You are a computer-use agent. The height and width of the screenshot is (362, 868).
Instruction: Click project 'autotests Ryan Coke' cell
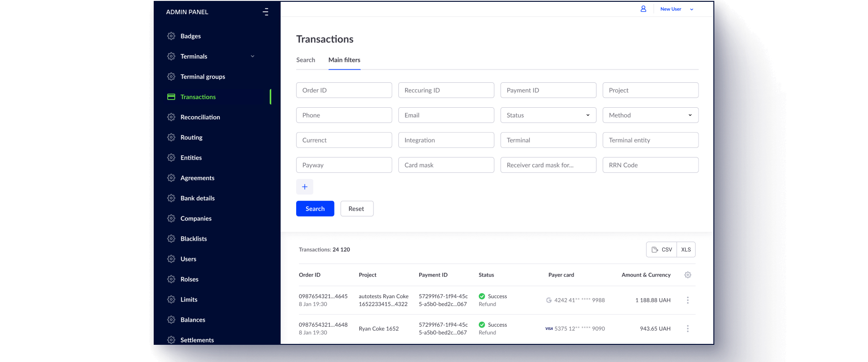pyautogui.click(x=383, y=300)
